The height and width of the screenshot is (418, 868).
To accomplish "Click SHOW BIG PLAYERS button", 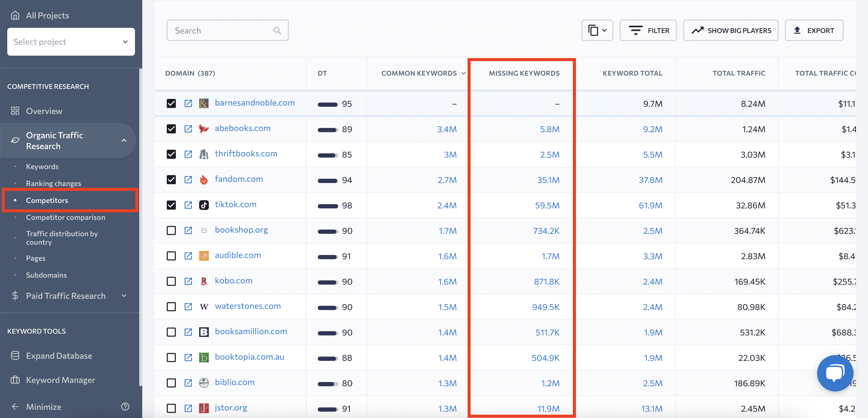I will 731,30.
